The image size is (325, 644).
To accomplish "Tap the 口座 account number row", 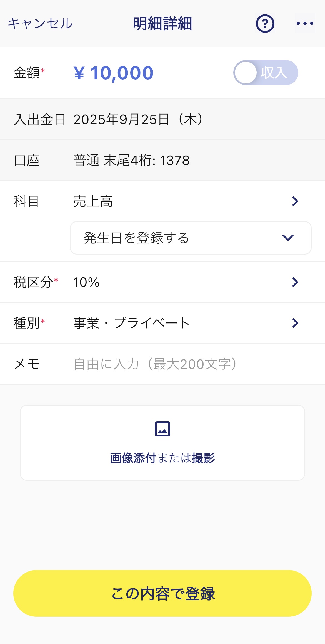I will 162,161.
